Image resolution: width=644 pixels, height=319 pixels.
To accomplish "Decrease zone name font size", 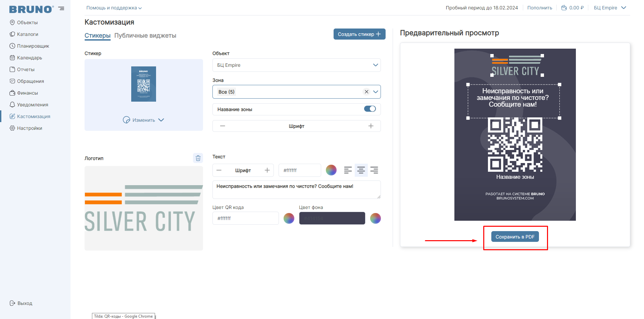I will (x=222, y=126).
